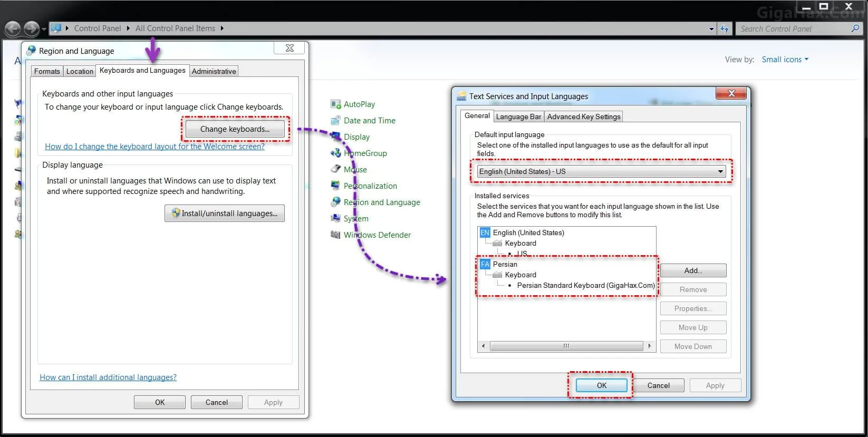868x437 pixels.
Task: Switch to the Language Bar tab
Action: [518, 116]
